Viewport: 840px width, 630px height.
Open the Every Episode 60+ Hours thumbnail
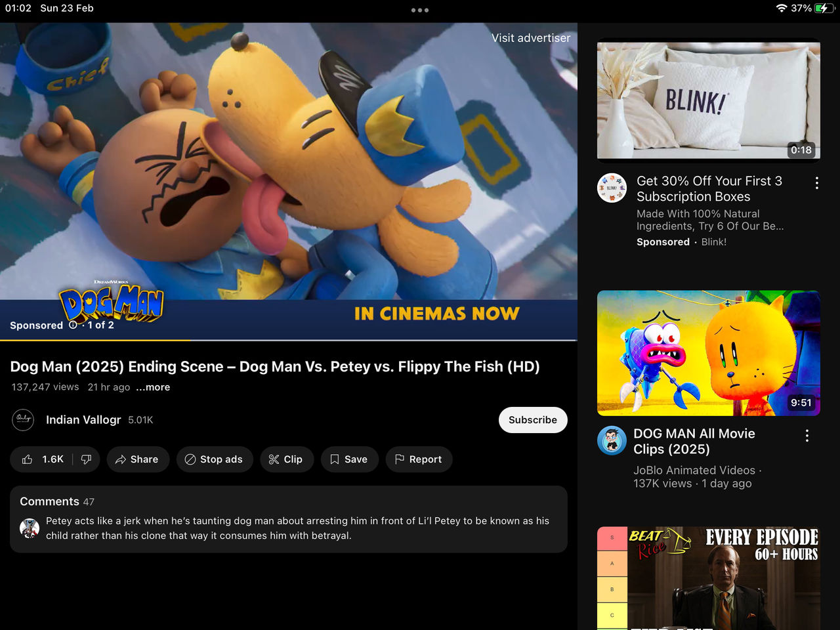tap(708, 578)
